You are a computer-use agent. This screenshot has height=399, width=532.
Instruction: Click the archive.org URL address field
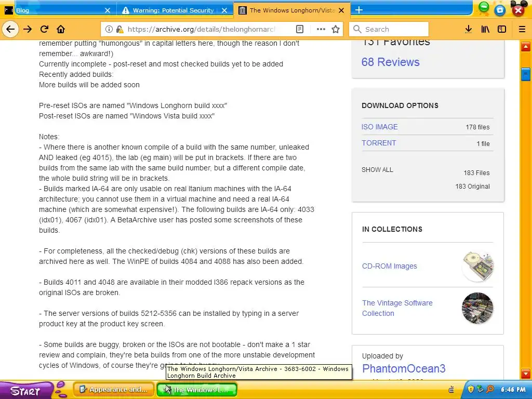pyautogui.click(x=201, y=29)
